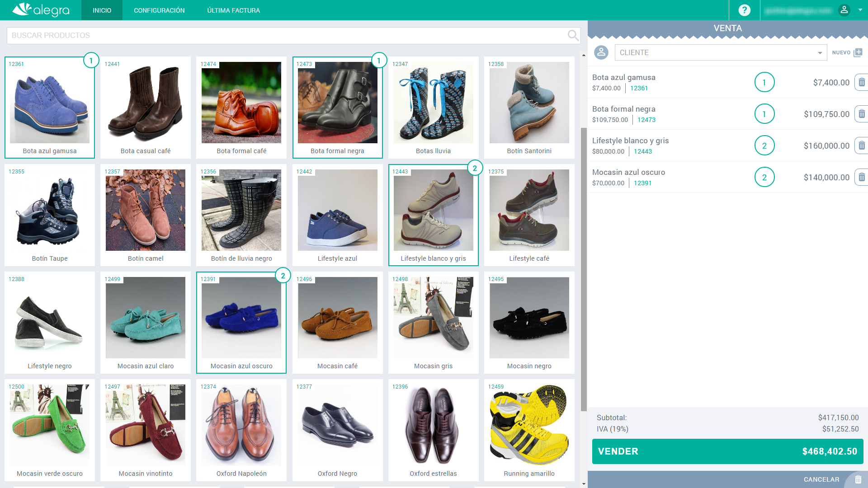Select the Mocasin café product
Image resolution: width=868 pixels, height=488 pixels.
click(x=337, y=323)
